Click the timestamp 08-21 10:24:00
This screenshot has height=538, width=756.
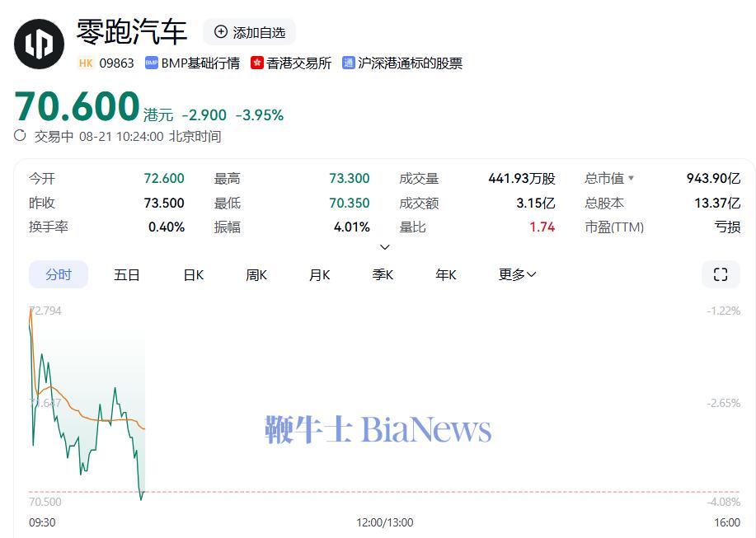click(121, 136)
